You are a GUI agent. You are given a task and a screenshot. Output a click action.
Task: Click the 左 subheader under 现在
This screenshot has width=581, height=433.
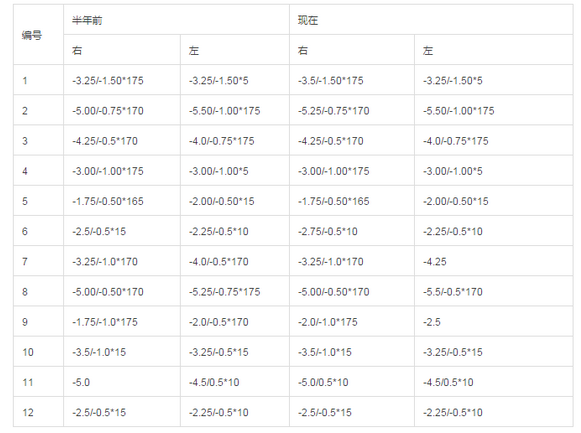[x=494, y=50]
